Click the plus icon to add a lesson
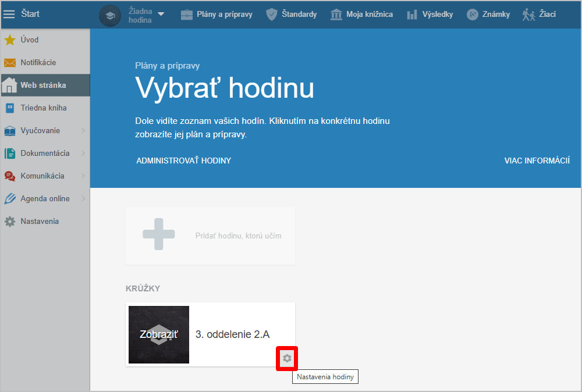Viewport: 582px width, 392px height. 159,234
